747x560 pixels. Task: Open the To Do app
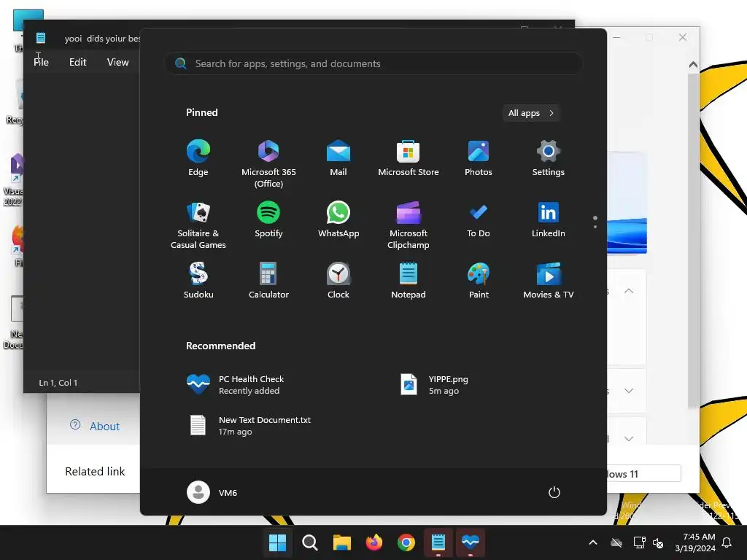click(x=479, y=219)
